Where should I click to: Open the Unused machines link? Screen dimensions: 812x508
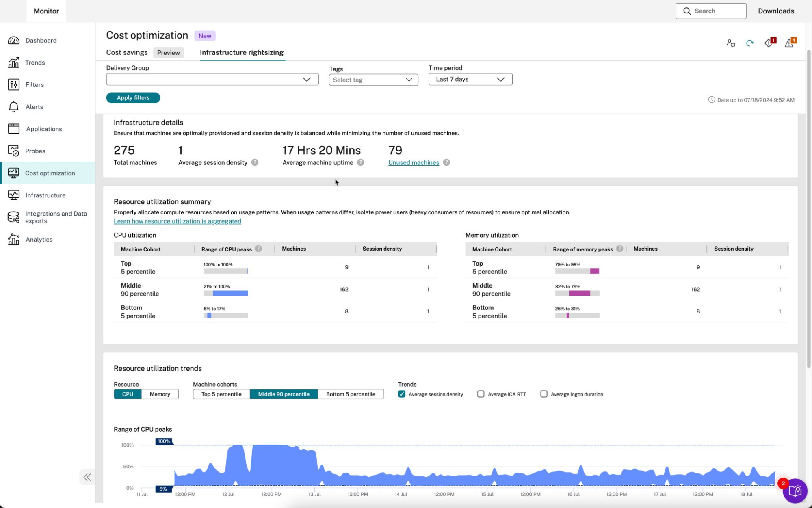[413, 162]
